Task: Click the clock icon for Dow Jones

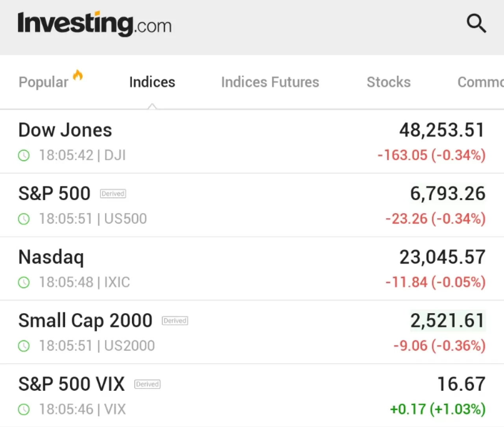Action: tap(24, 156)
